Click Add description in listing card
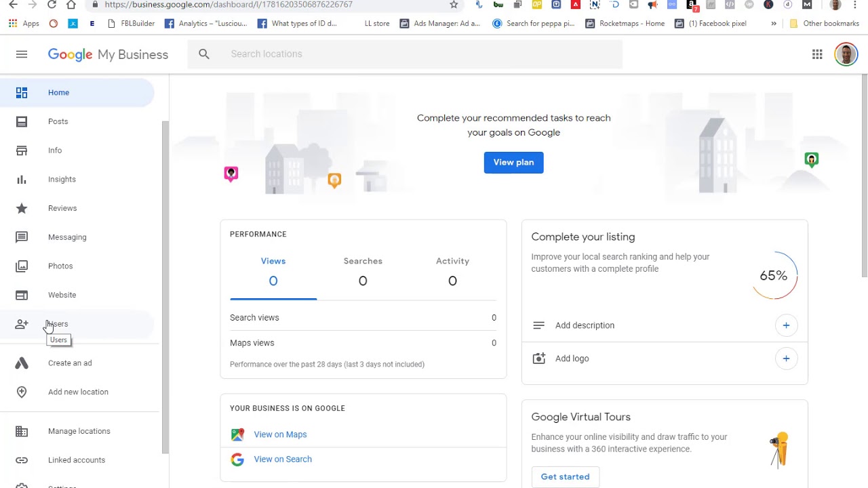The width and height of the screenshot is (868, 488). pos(585,325)
